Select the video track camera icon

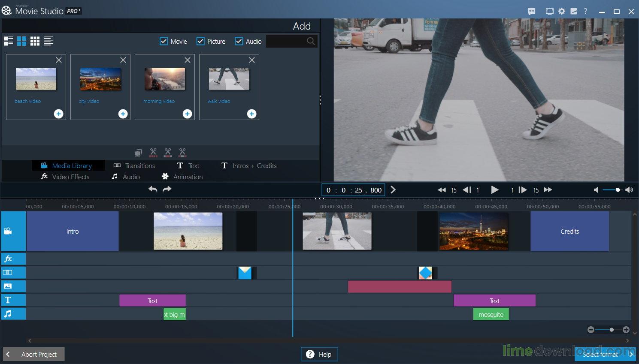(x=13, y=231)
